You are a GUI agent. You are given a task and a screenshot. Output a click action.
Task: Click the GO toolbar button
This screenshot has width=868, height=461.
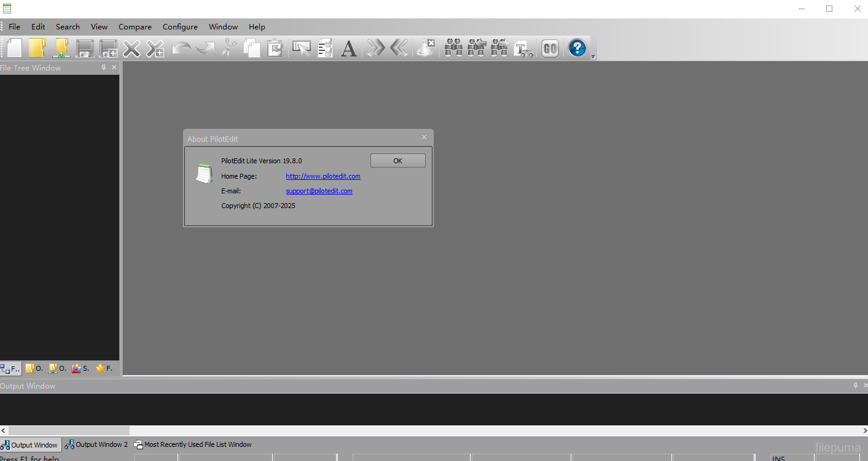(x=550, y=48)
